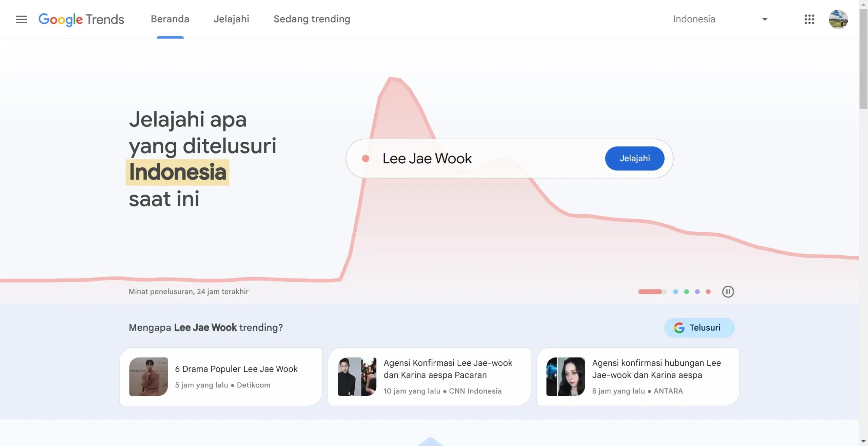Open the hamburger main menu
868x446 pixels.
[21, 19]
